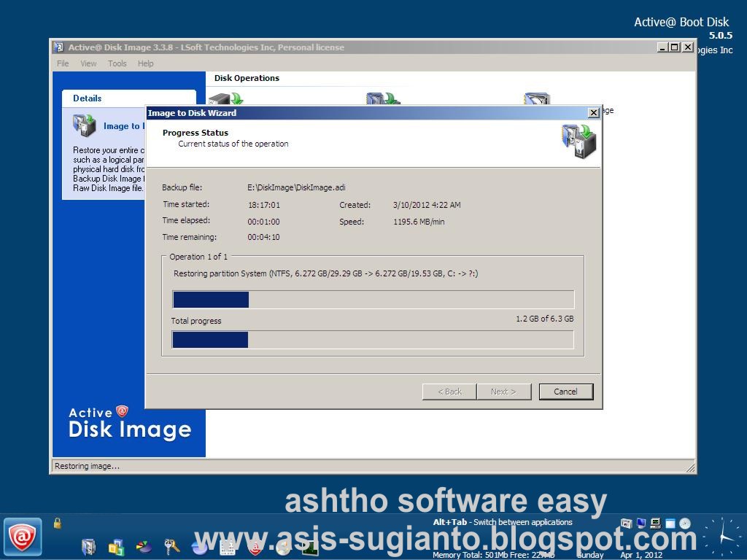Screen dimensions: 747x560
Task: Click the Total progress bar
Action: 373,340
